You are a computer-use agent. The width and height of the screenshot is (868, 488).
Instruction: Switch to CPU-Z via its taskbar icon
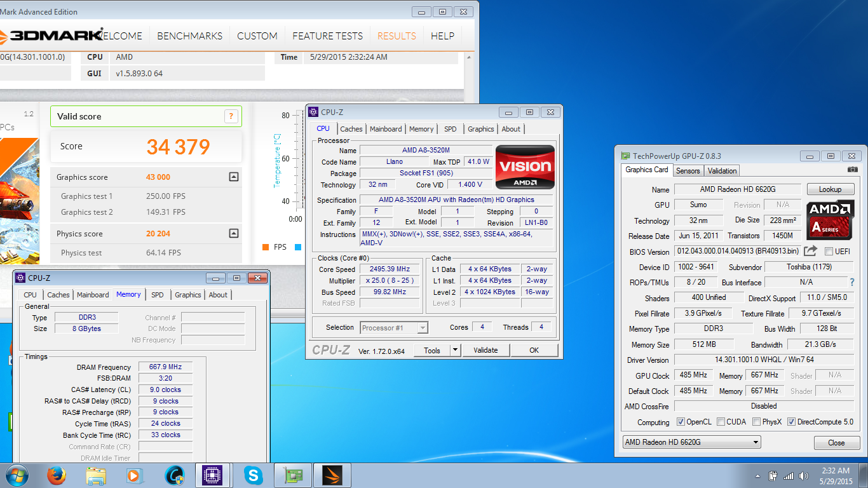click(x=213, y=475)
